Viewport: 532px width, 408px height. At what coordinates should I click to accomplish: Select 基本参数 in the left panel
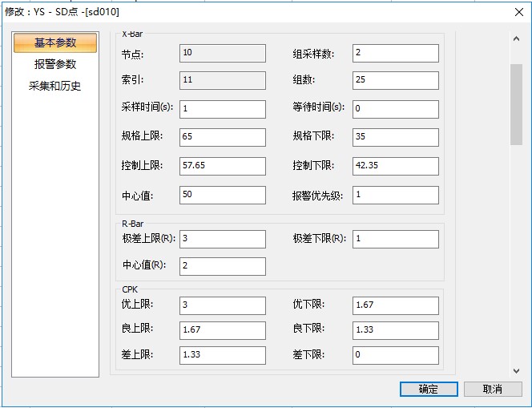(55, 43)
